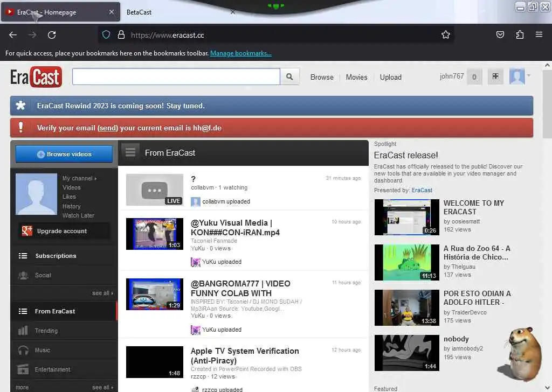
Task: Go back with the browser back arrow
Action: click(13, 35)
